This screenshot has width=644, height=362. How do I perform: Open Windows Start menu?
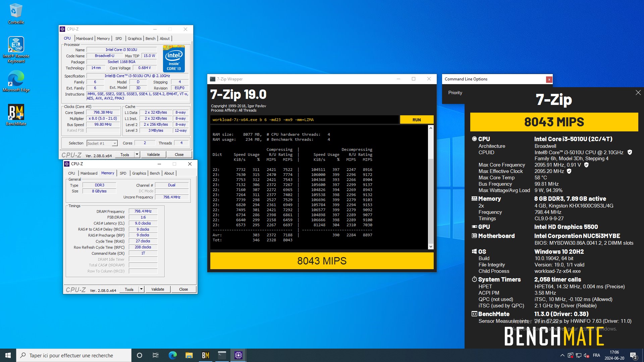pyautogui.click(x=8, y=355)
